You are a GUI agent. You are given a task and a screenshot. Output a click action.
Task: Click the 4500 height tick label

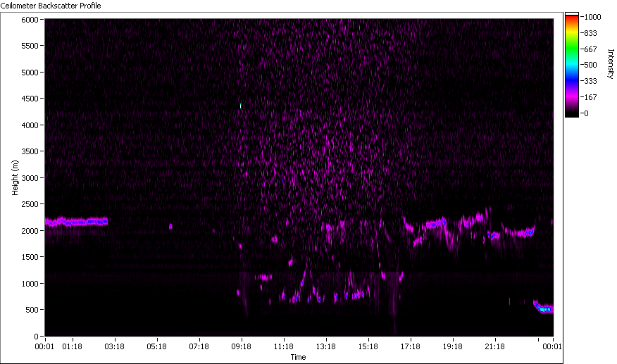pos(30,99)
